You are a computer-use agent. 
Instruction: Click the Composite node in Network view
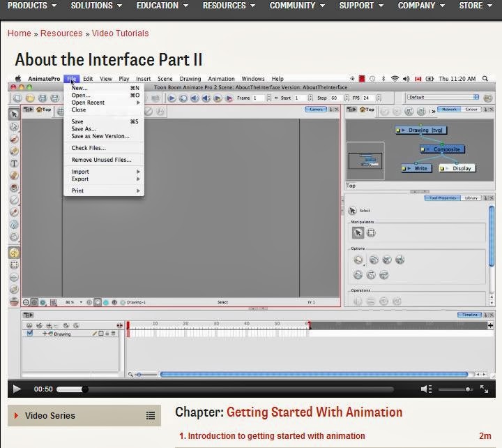coord(443,149)
